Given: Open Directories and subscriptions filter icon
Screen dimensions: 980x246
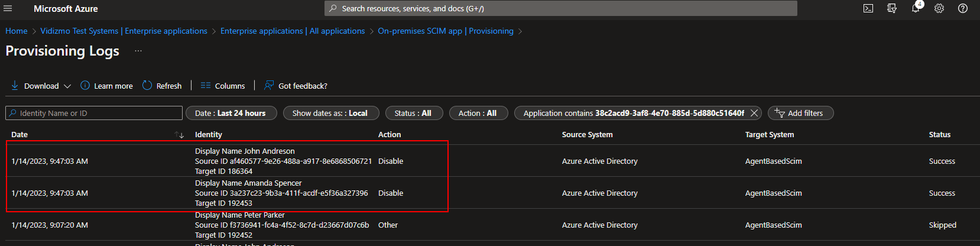Looking at the screenshot, I should click(x=892, y=8).
